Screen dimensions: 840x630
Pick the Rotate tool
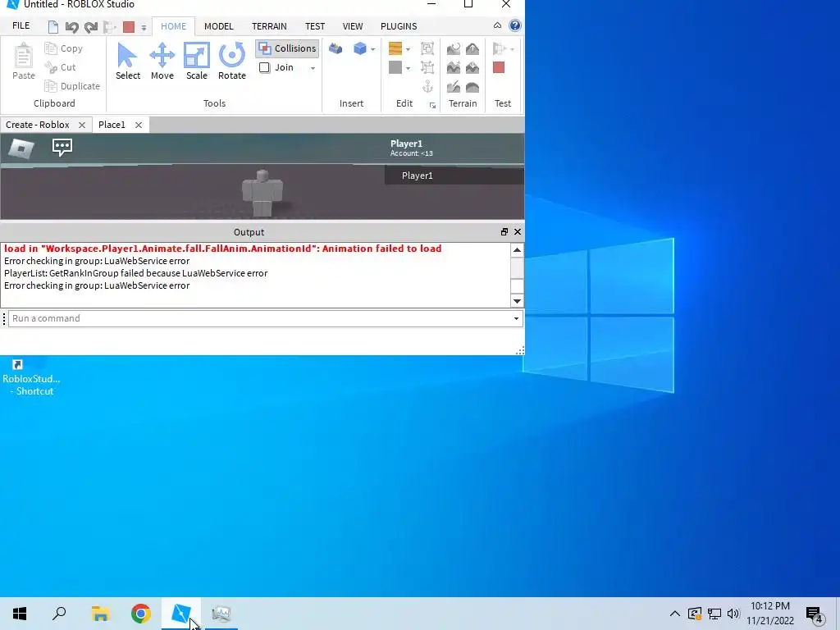232,62
